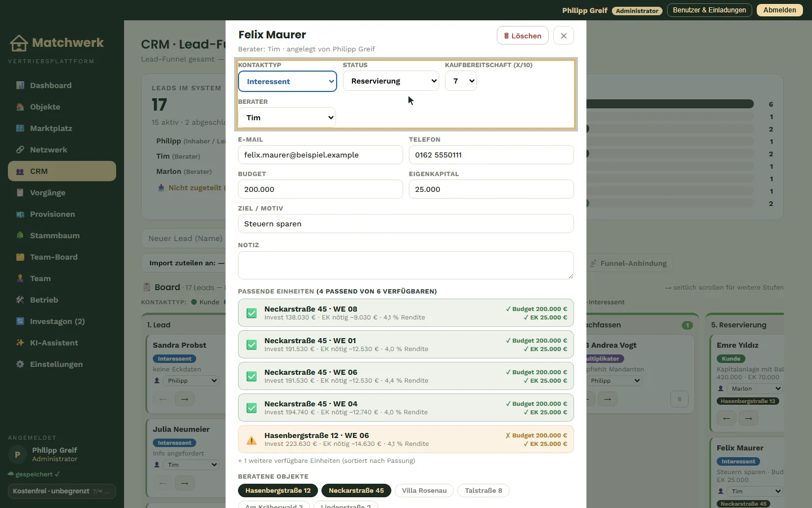Open the Dashboard menu item
The width and height of the screenshot is (812, 508).
(62, 85)
